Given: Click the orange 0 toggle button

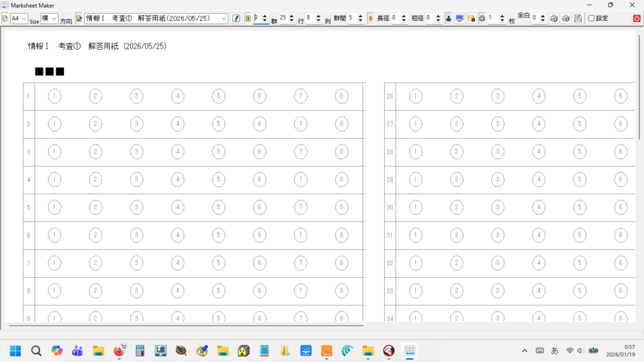Looking at the screenshot, I should (x=370, y=18).
